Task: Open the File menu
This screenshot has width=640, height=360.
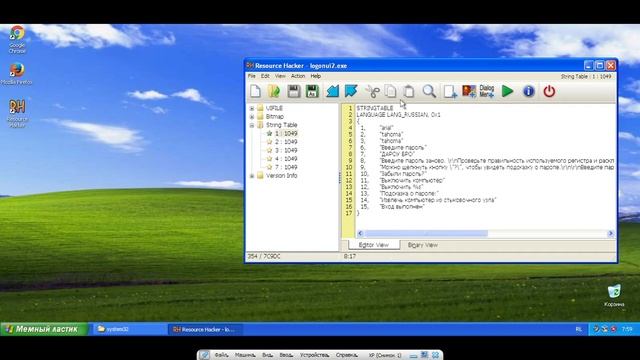Action: click(251, 76)
